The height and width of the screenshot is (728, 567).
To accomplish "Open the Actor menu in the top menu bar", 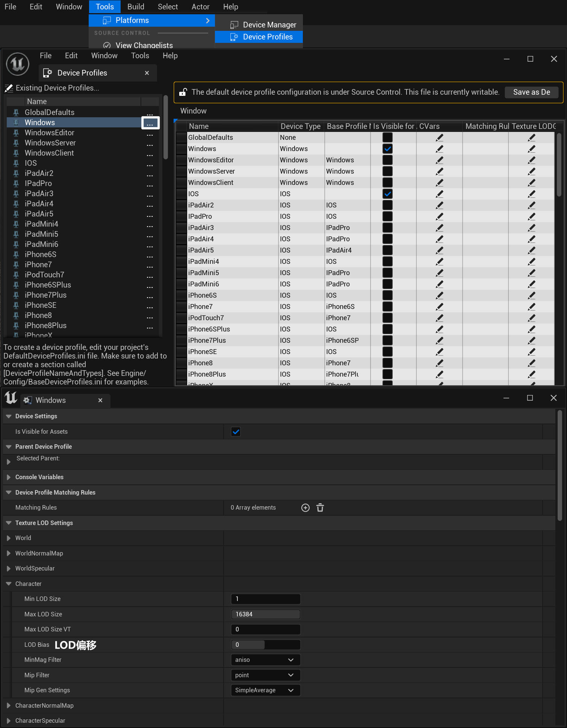I will coord(201,7).
